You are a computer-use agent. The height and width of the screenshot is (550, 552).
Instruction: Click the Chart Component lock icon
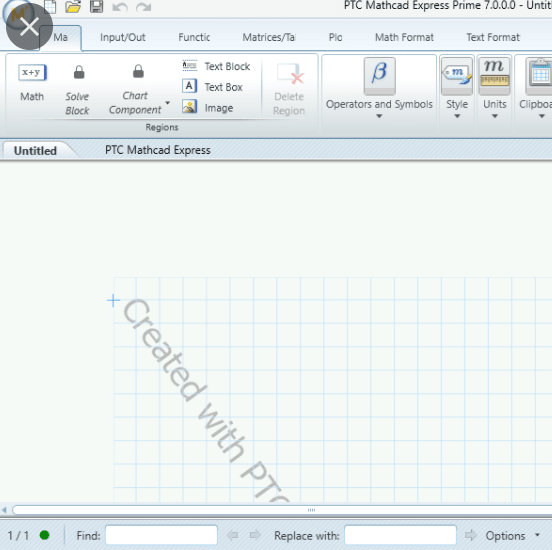[x=138, y=71]
